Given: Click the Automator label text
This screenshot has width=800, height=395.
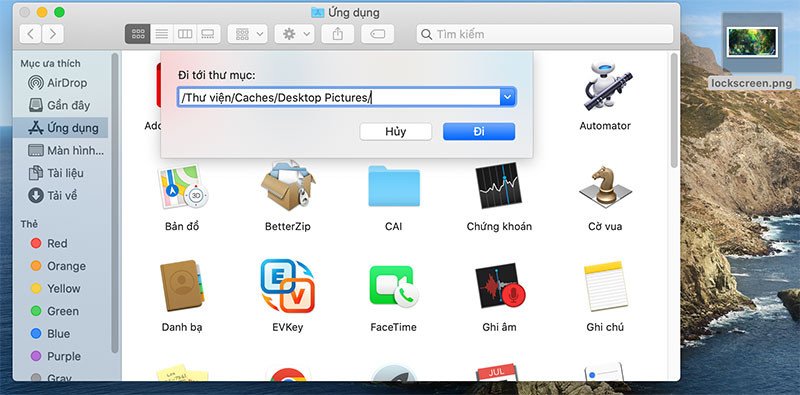Looking at the screenshot, I should coord(605,126).
